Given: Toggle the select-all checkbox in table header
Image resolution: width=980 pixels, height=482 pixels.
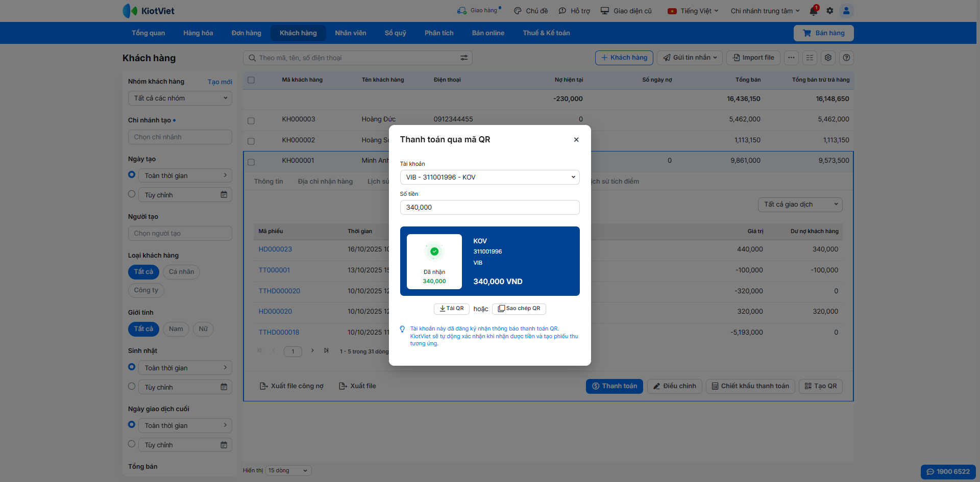Looking at the screenshot, I should 251,80.
